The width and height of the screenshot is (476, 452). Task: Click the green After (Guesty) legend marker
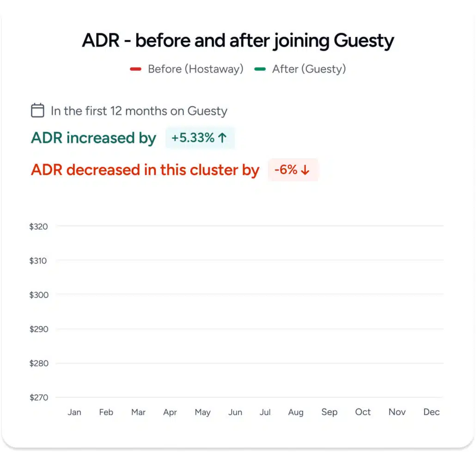tap(260, 69)
